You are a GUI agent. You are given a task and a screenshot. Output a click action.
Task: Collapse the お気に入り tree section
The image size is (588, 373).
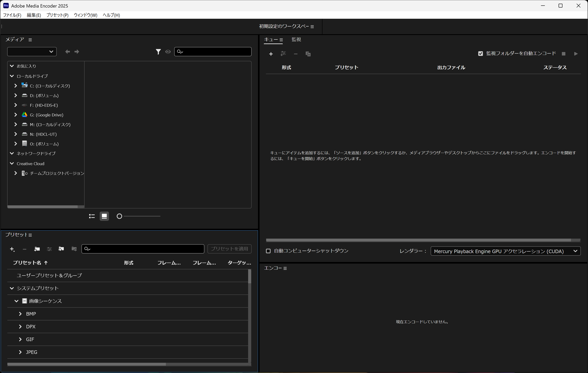(x=12, y=66)
